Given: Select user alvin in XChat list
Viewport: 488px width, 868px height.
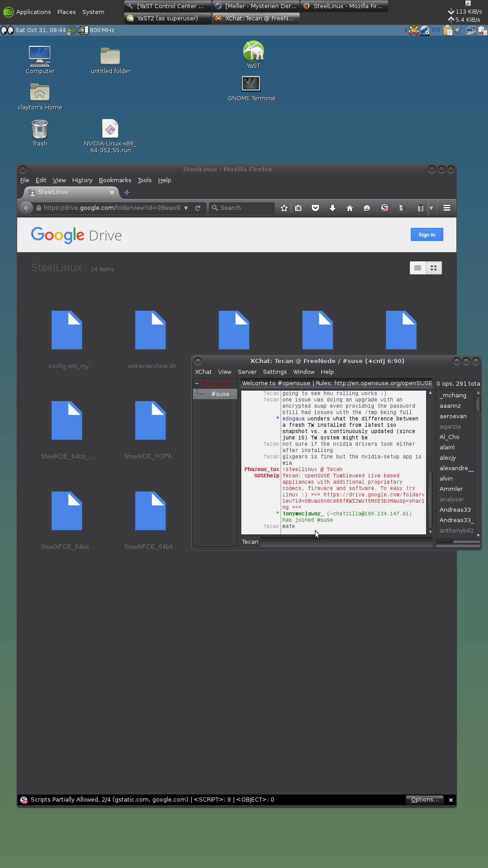Looking at the screenshot, I should pos(446,479).
